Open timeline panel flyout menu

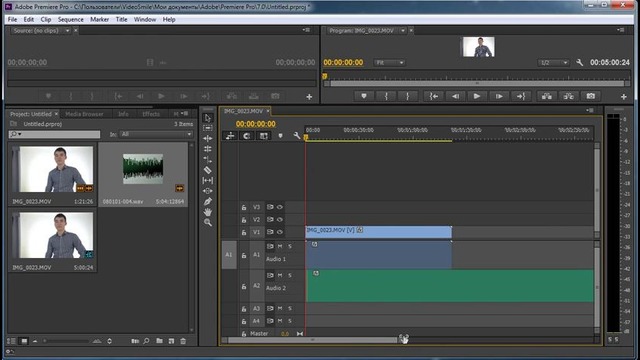tap(590, 110)
